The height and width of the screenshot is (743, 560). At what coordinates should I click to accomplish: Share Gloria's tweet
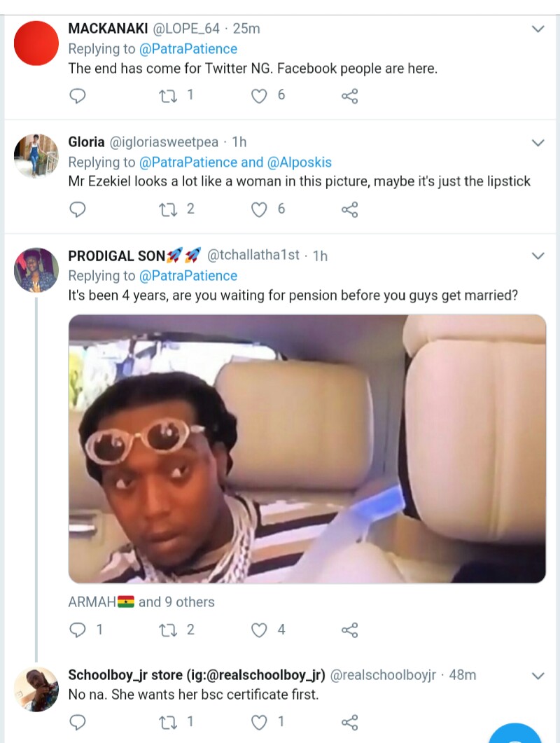point(349,209)
